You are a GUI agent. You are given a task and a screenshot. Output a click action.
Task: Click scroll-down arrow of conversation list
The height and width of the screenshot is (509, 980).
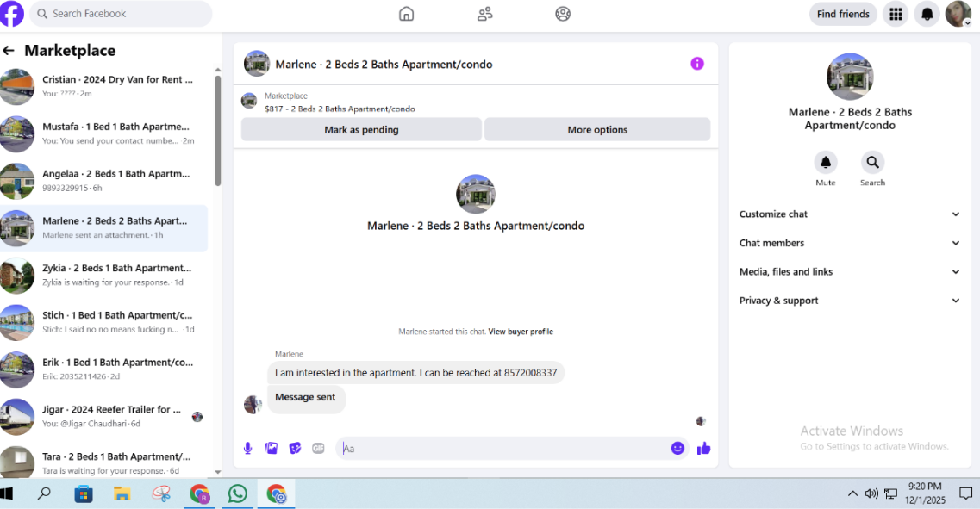coord(217,472)
